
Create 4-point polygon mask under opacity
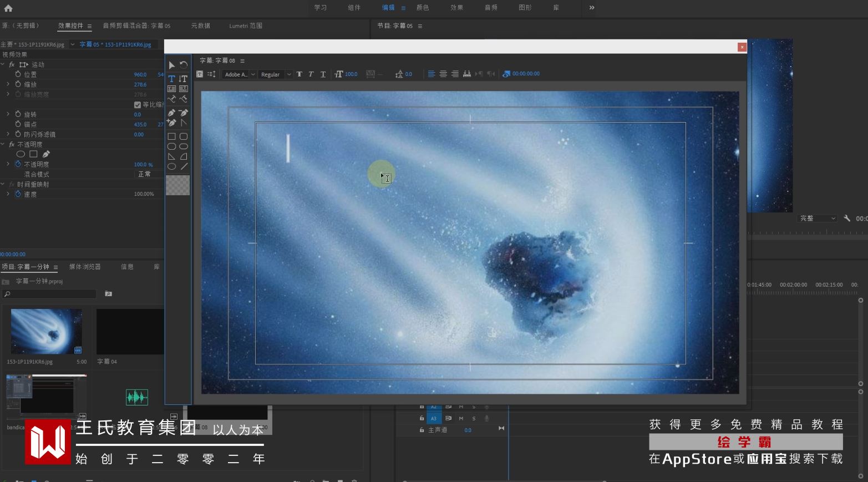pyautogui.click(x=33, y=154)
